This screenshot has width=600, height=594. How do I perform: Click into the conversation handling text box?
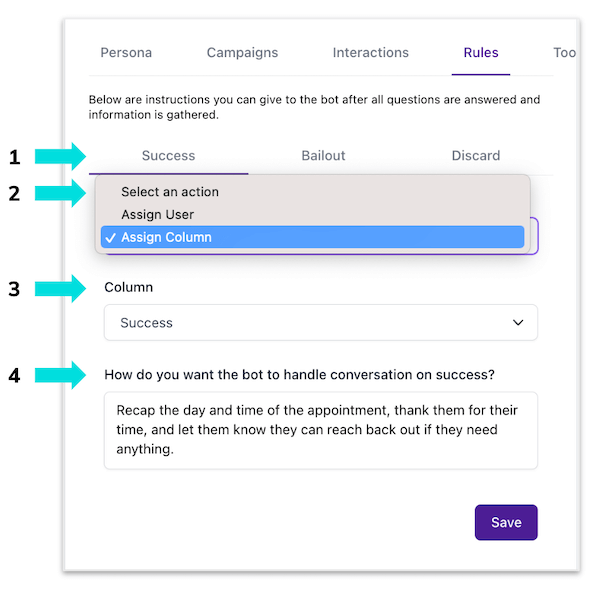coord(320,430)
